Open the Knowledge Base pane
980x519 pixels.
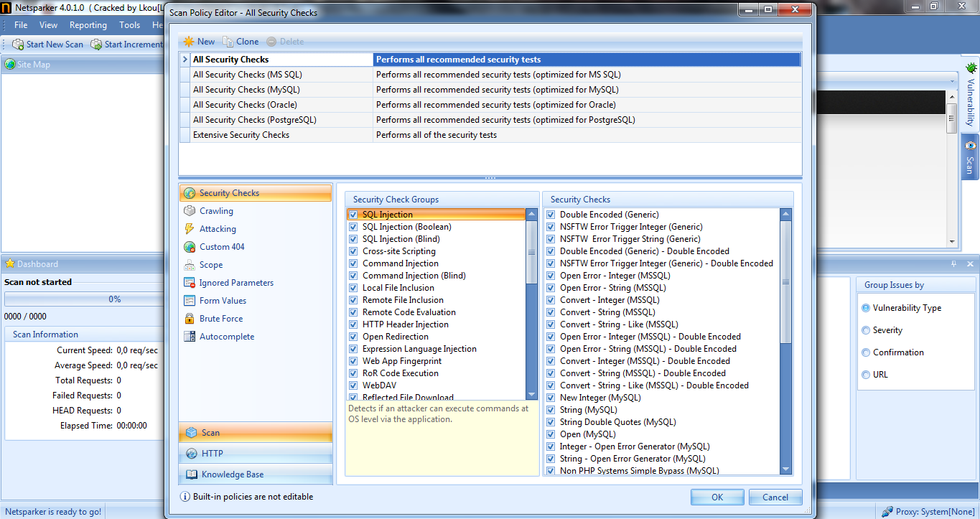[x=256, y=474]
